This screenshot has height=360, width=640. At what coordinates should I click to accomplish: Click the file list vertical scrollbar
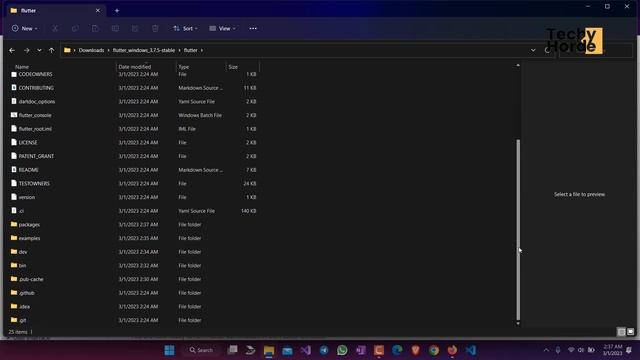[518, 230]
